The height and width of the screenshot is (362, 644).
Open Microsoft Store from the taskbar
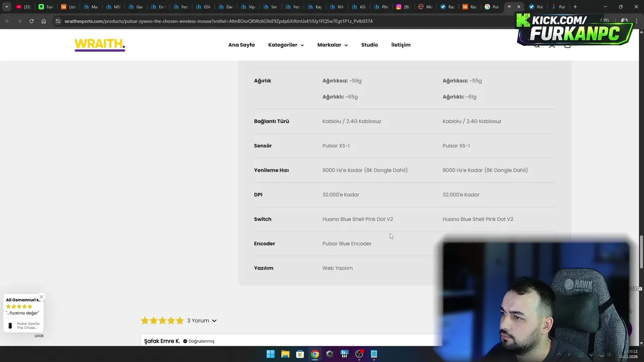(x=300, y=354)
